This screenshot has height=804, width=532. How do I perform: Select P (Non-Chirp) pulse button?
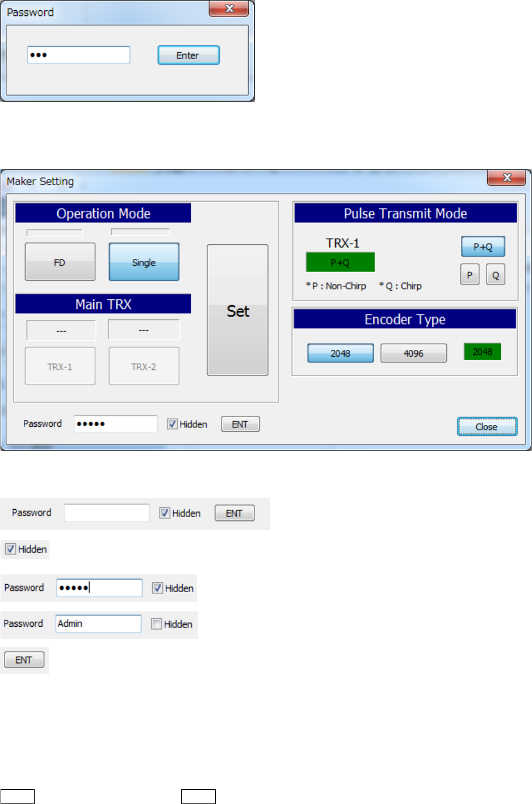coord(470,274)
